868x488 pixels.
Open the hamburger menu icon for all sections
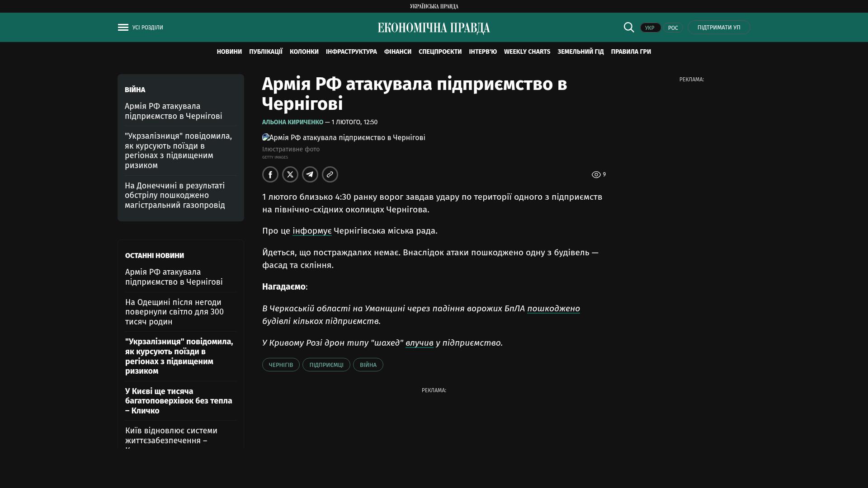(123, 28)
